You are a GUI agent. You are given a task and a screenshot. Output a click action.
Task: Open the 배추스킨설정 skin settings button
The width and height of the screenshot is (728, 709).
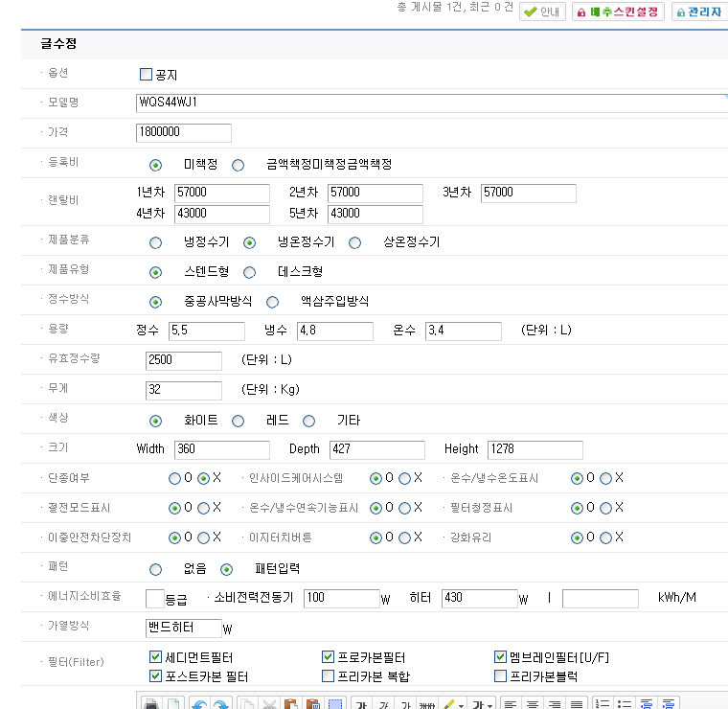[x=618, y=12]
